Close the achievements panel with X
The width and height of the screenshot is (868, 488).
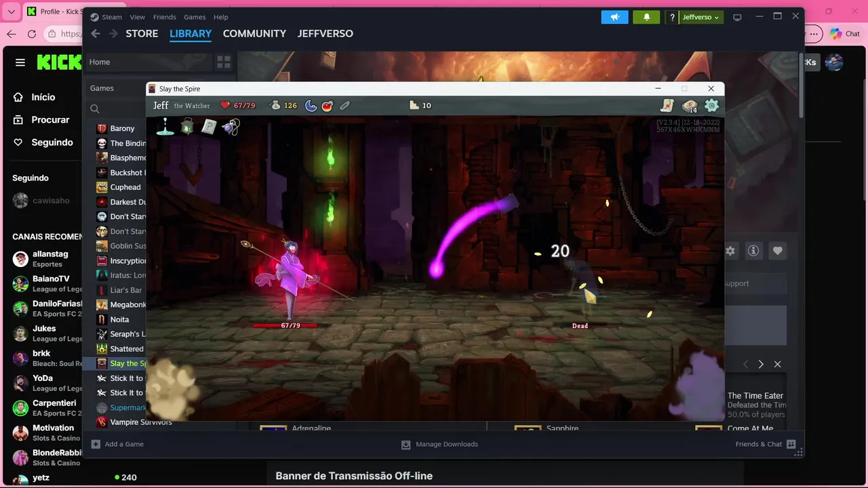[778, 364]
